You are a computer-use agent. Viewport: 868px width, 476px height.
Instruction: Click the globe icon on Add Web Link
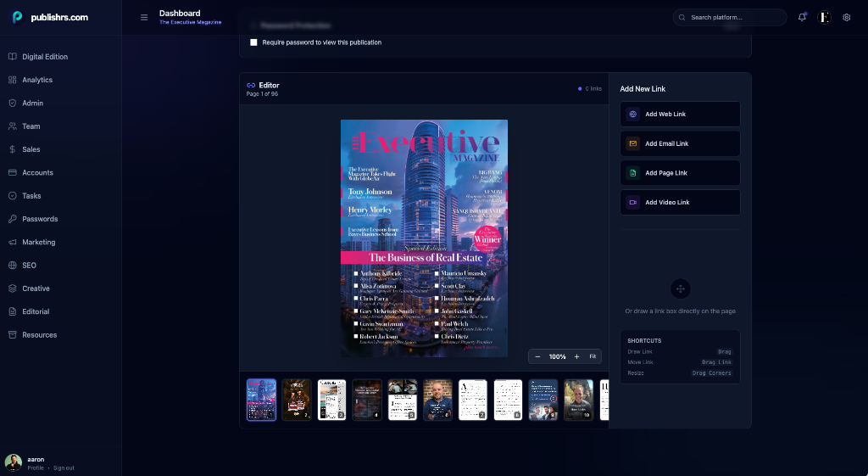(x=632, y=115)
